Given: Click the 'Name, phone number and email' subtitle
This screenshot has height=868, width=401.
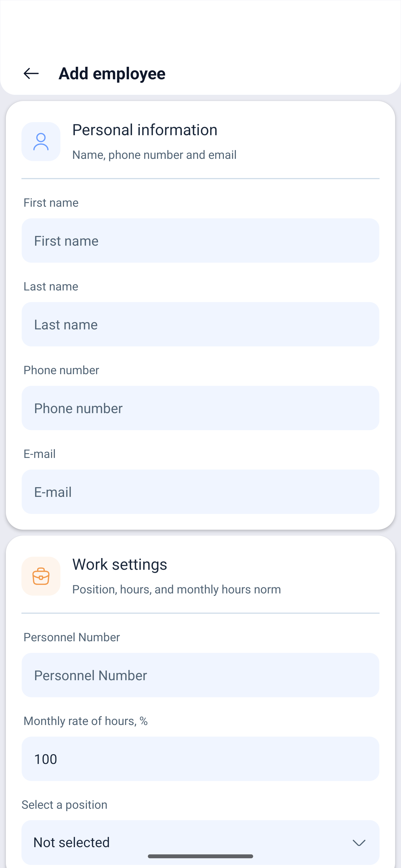Looking at the screenshot, I should (155, 155).
